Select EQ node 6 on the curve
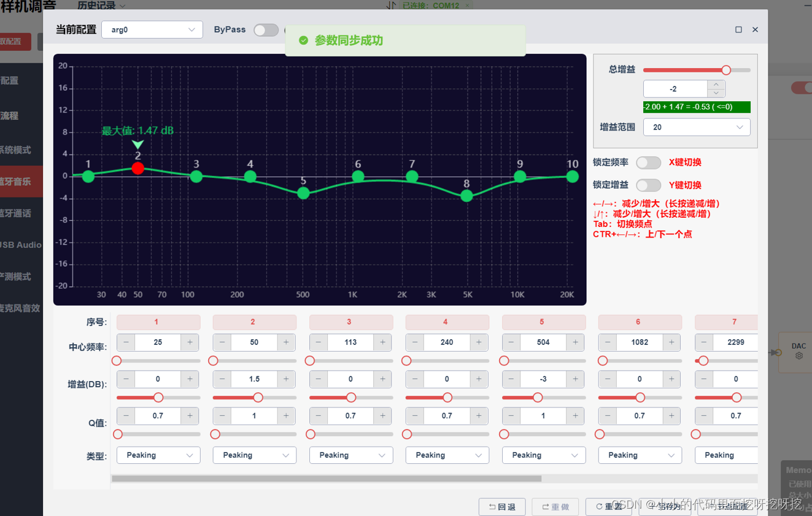The height and width of the screenshot is (516, 812). 358,177
